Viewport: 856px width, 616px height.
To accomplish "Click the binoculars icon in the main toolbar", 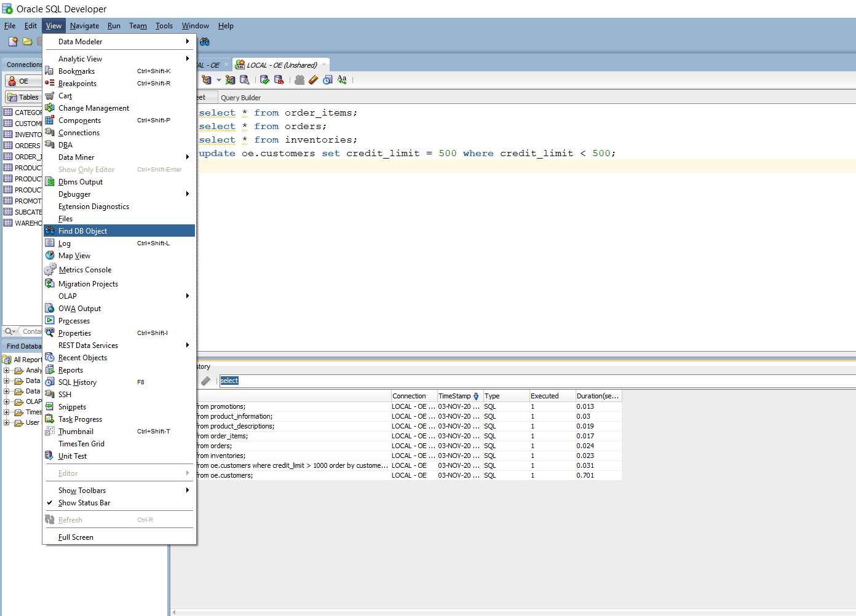I will click(x=205, y=42).
